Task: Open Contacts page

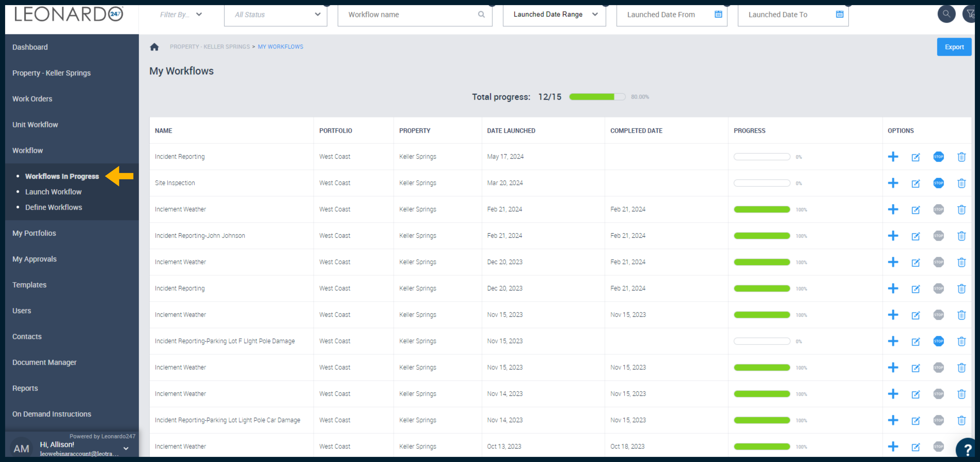Action: [x=27, y=337]
